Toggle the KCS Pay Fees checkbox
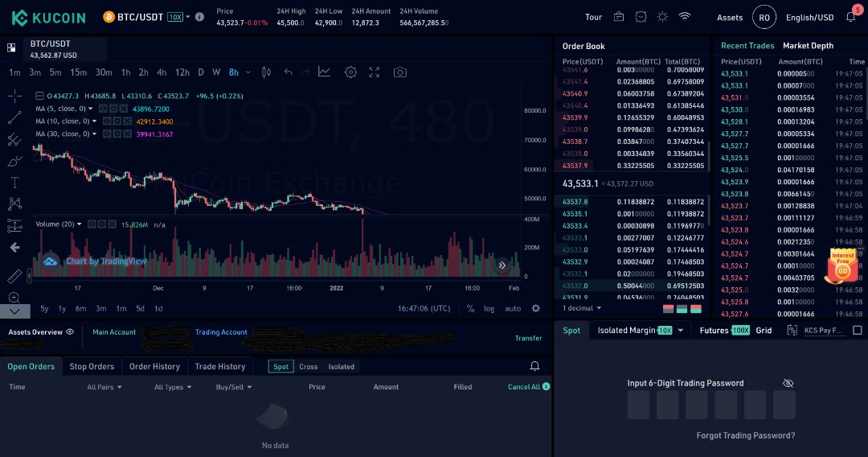This screenshot has height=457, width=868. coord(857,331)
